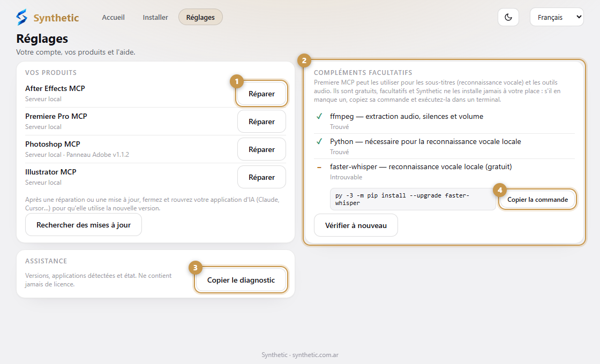Click Réparer next to Illustrator MCP
Screen dimensions: 600x364
tap(262, 177)
